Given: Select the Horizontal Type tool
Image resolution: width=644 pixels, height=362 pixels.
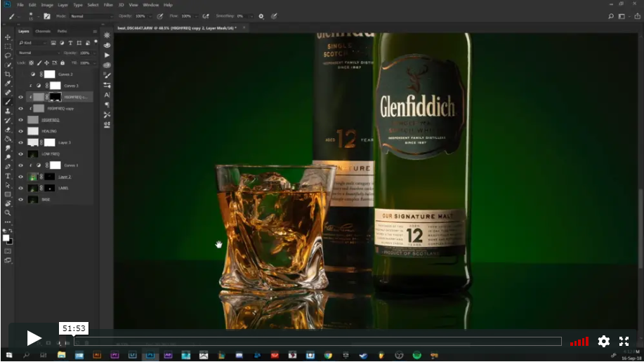Looking at the screenshot, I should [x=8, y=175].
